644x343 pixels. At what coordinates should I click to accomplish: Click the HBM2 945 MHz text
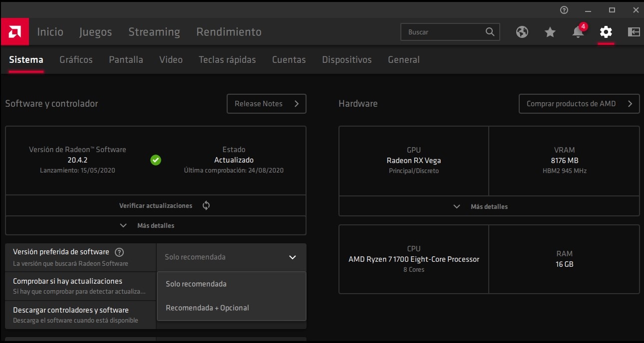[565, 171]
